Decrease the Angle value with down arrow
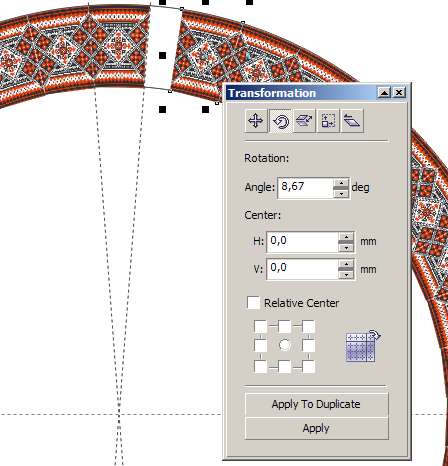 pos(341,194)
